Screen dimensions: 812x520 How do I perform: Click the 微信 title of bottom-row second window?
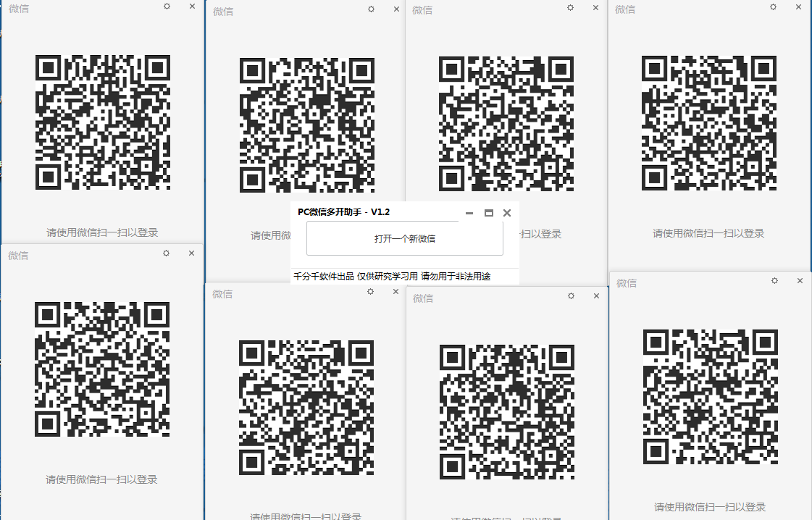[x=222, y=294]
